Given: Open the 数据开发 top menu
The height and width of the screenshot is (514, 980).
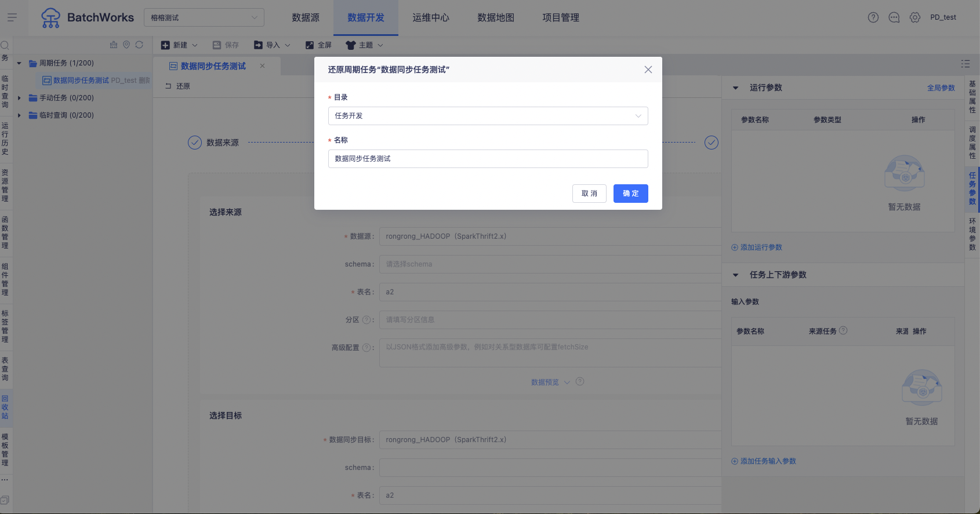Looking at the screenshot, I should click(x=366, y=17).
